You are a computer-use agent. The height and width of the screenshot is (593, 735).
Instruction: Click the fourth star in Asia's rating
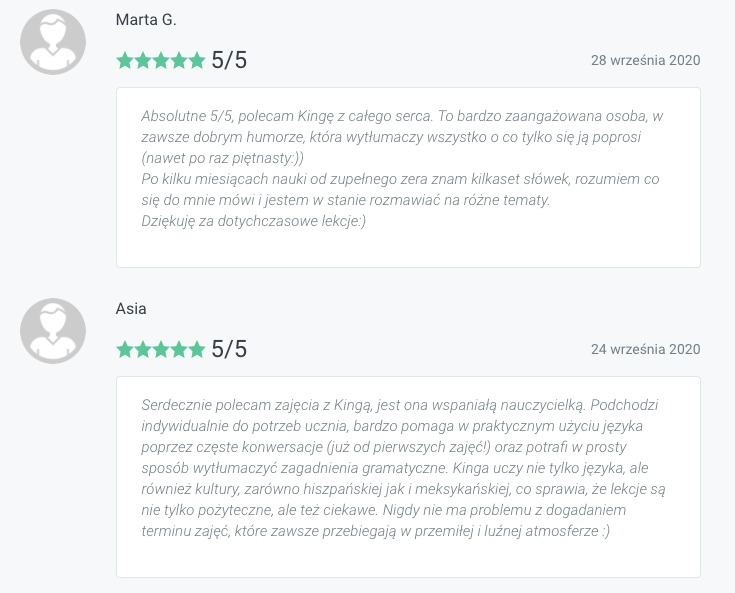click(178, 349)
